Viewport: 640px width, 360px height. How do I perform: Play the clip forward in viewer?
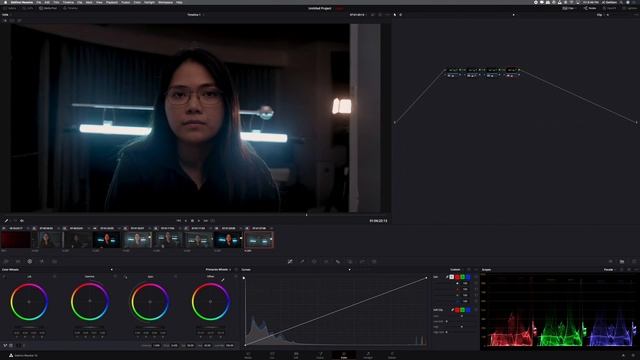[x=199, y=221]
